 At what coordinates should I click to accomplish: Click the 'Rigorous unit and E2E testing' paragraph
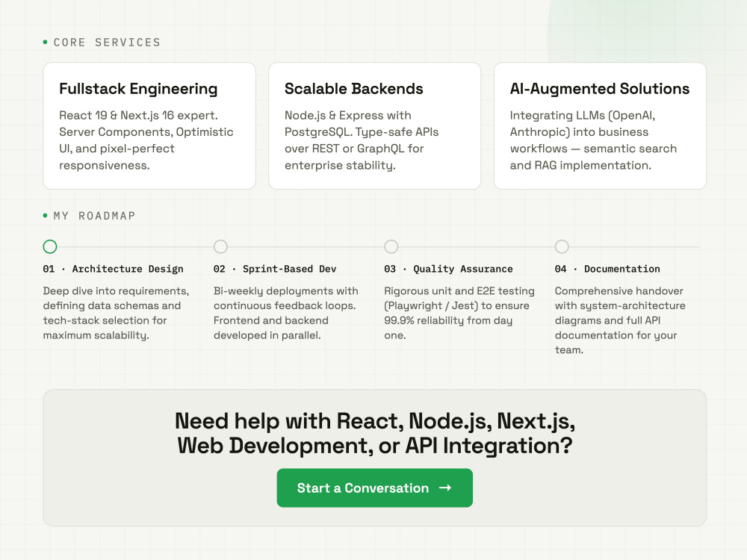coord(459,313)
